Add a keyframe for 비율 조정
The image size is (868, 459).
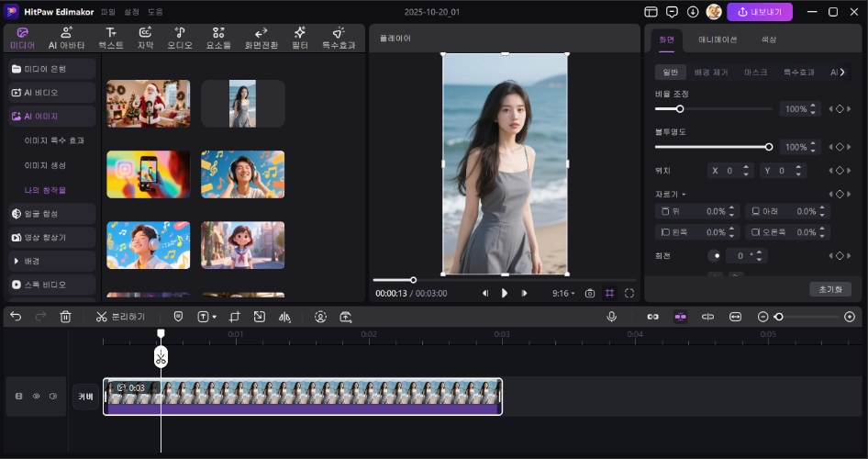click(840, 109)
